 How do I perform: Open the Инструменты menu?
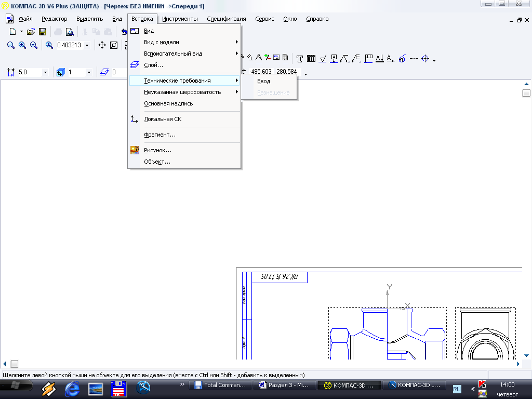[180, 19]
